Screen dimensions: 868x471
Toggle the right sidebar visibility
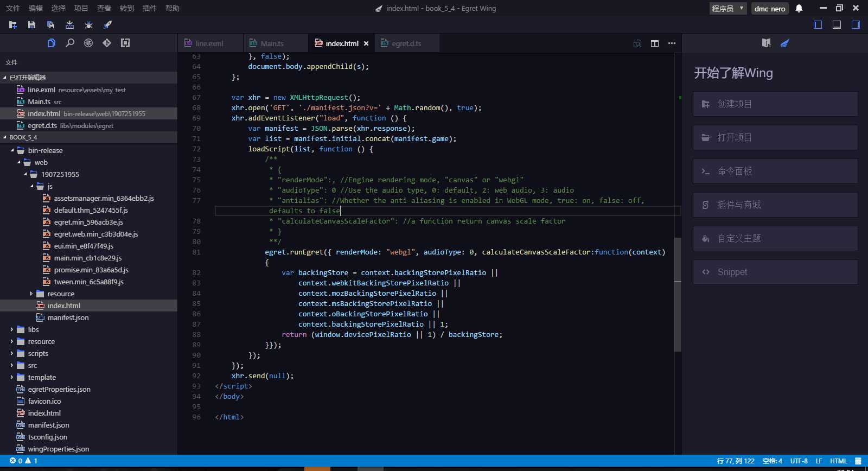(x=856, y=24)
